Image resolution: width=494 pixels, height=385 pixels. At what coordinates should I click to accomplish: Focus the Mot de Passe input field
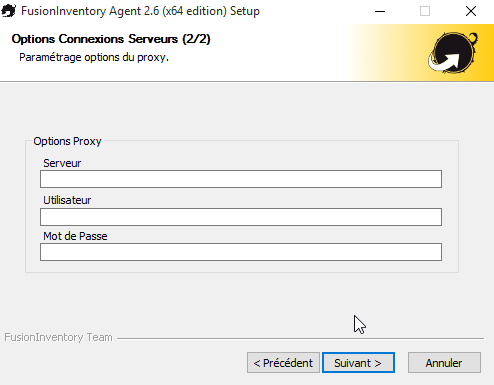(x=241, y=252)
